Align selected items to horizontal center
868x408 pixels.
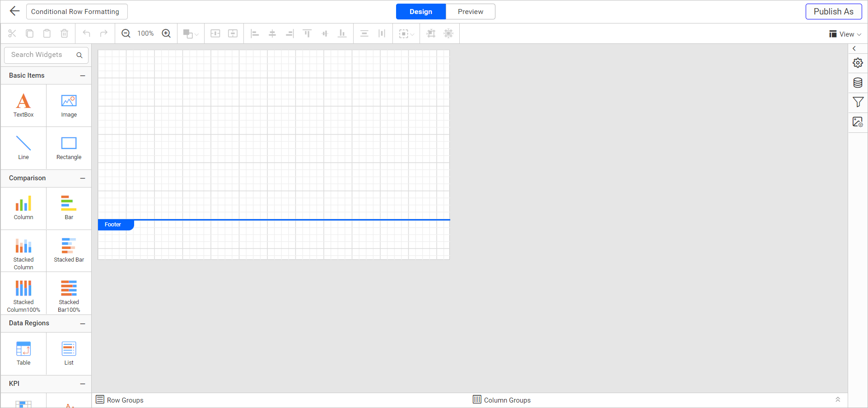pos(272,33)
